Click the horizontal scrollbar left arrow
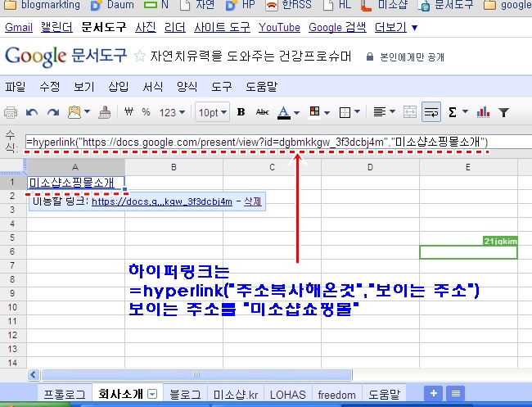 (x=33, y=374)
